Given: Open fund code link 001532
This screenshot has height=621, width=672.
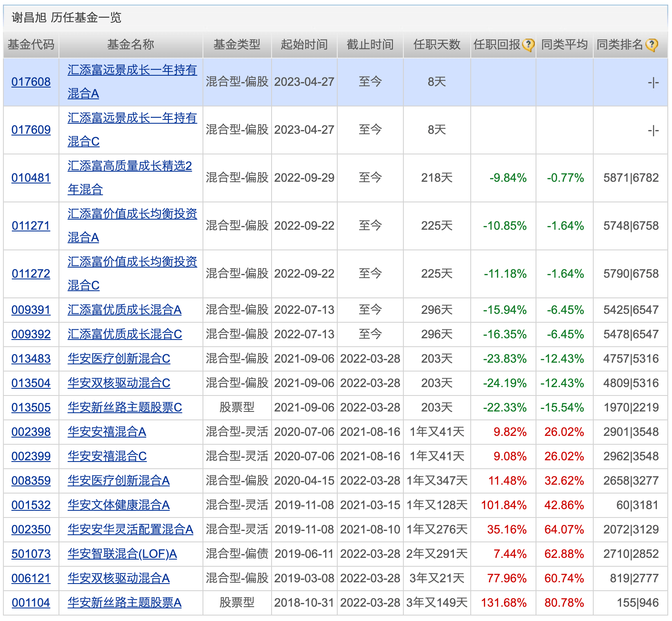Looking at the screenshot, I should click(31, 505).
